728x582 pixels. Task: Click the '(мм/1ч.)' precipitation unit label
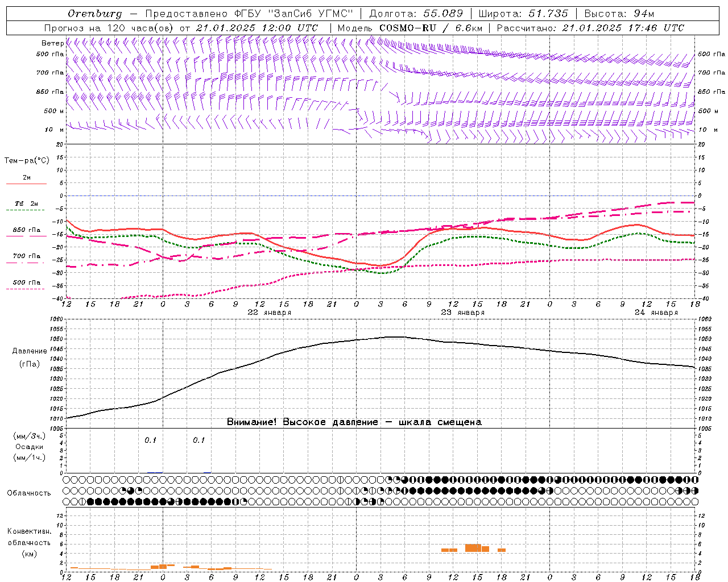[x=30, y=458]
